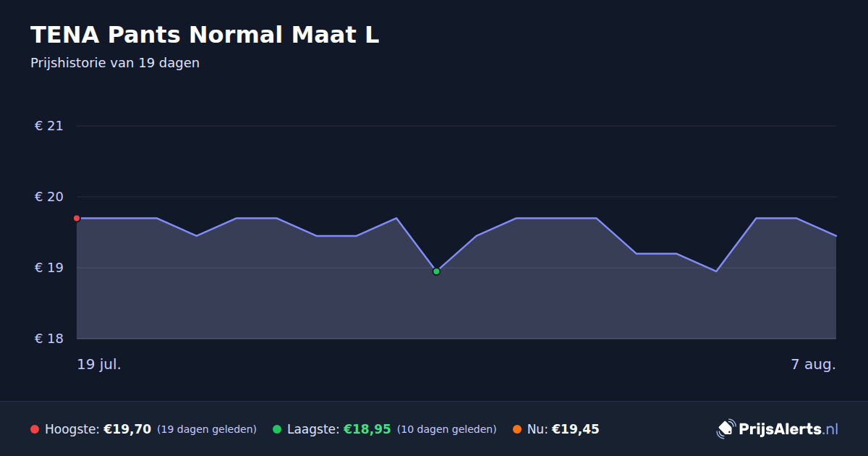Select the TENA Pants Normal Maat L title

[205, 35]
